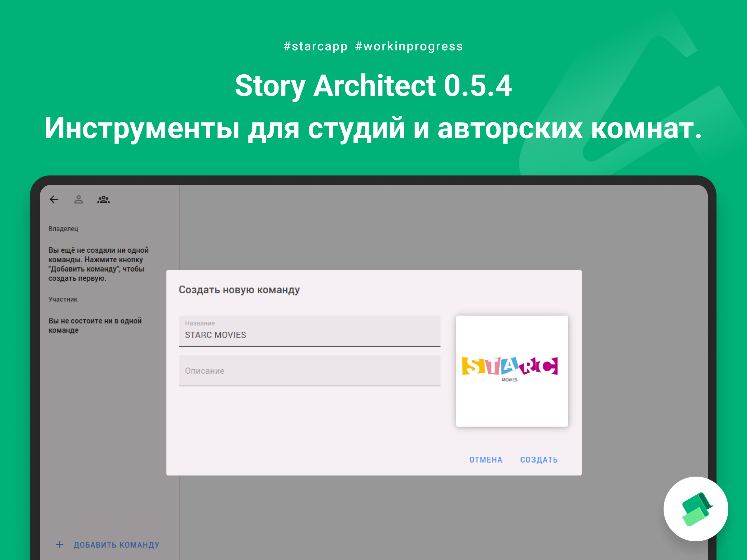Click into the Описание input field

click(310, 370)
